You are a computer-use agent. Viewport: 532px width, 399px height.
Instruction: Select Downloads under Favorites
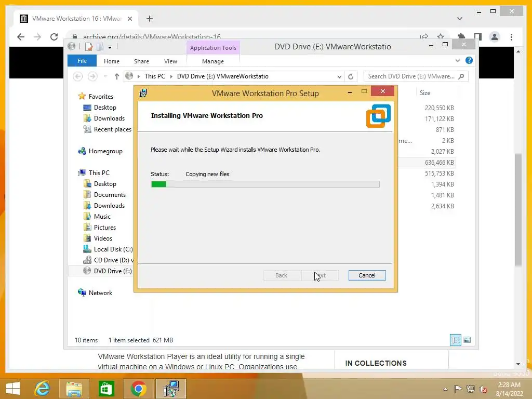coord(109,118)
